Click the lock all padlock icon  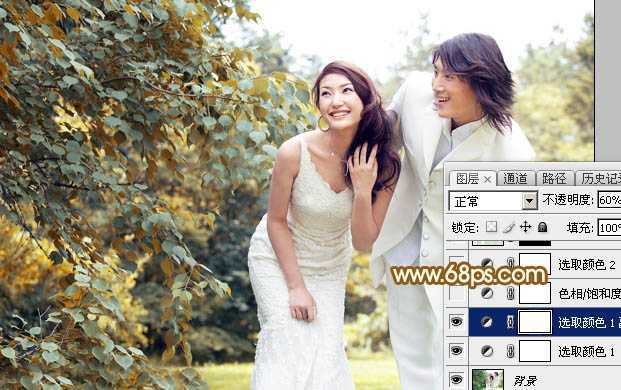click(543, 227)
